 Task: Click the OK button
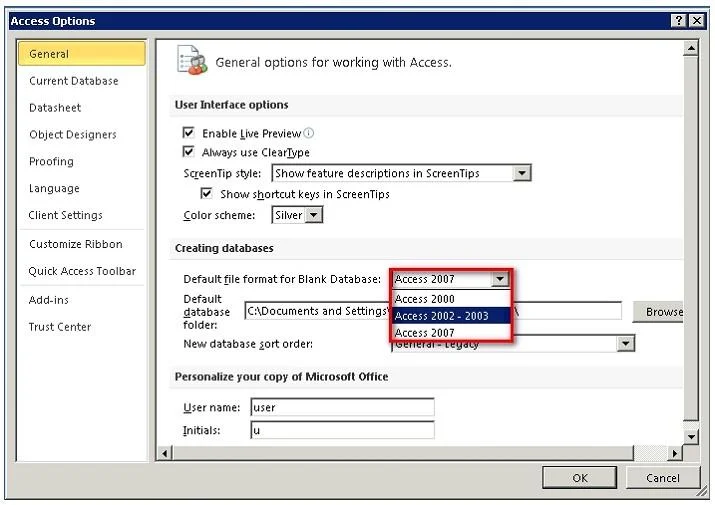coord(580,478)
